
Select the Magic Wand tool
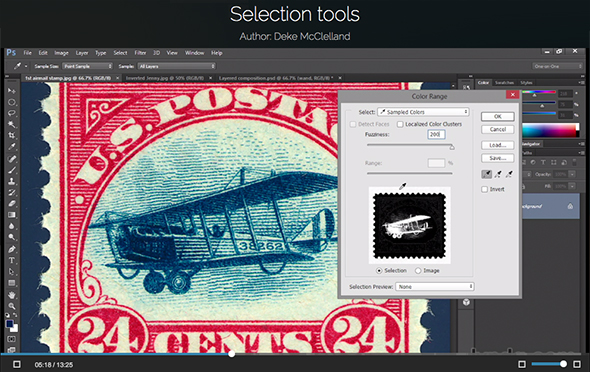[x=12, y=125]
